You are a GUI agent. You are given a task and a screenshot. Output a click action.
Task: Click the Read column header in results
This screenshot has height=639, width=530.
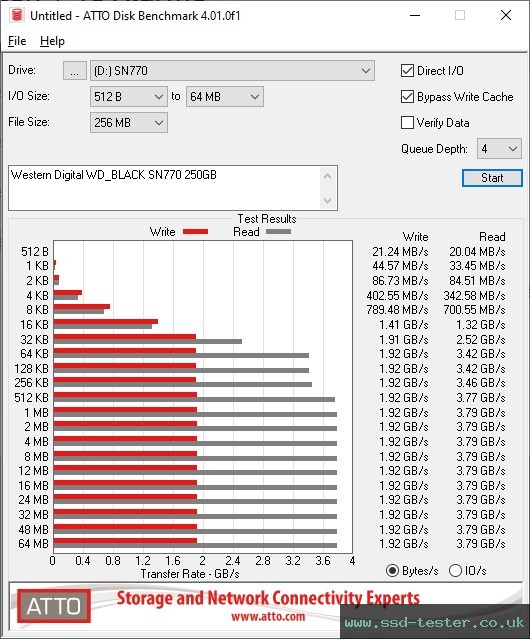point(492,237)
